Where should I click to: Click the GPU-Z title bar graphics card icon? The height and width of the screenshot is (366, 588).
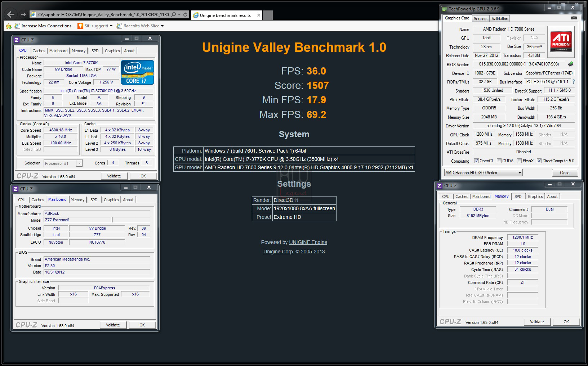[444, 9]
